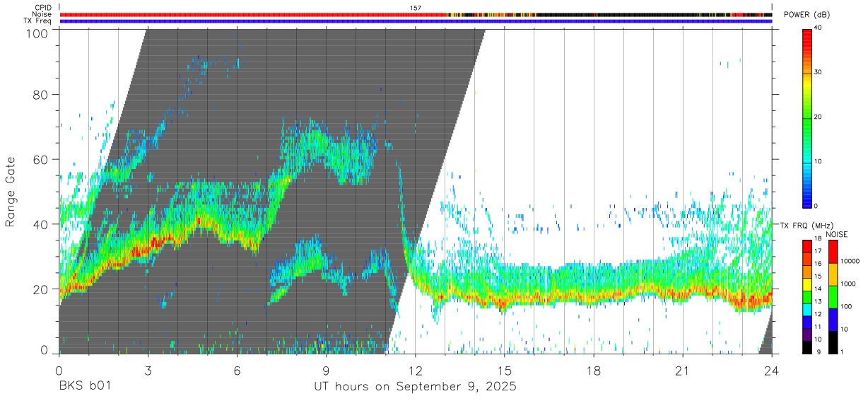
Task: Click the 18 tick on UT hours axis
Action: [x=593, y=370]
